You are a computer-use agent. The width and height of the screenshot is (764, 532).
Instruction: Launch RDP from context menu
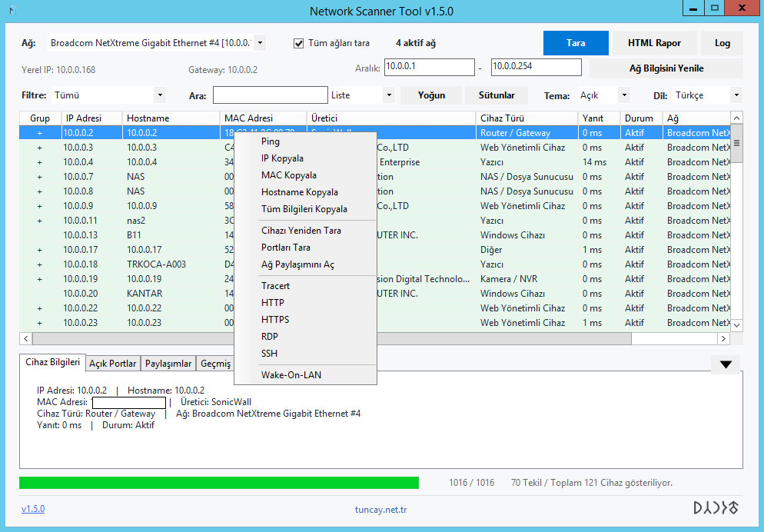pos(305,337)
